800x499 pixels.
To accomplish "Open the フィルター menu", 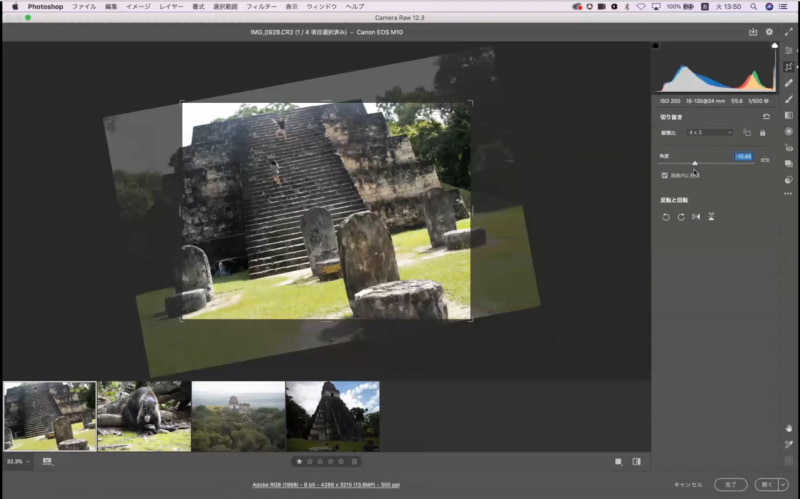I will click(x=261, y=6).
